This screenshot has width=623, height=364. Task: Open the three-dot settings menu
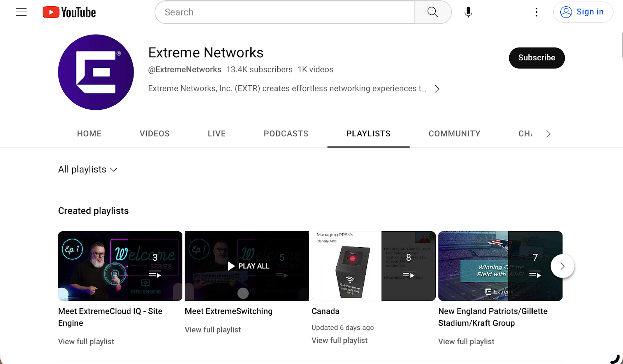click(537, 12)
